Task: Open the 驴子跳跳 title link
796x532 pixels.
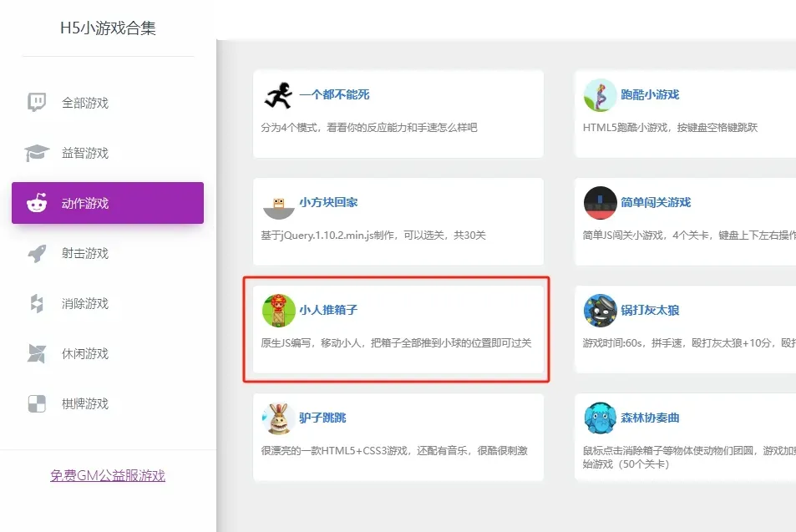Action: (x=322, y=418)
